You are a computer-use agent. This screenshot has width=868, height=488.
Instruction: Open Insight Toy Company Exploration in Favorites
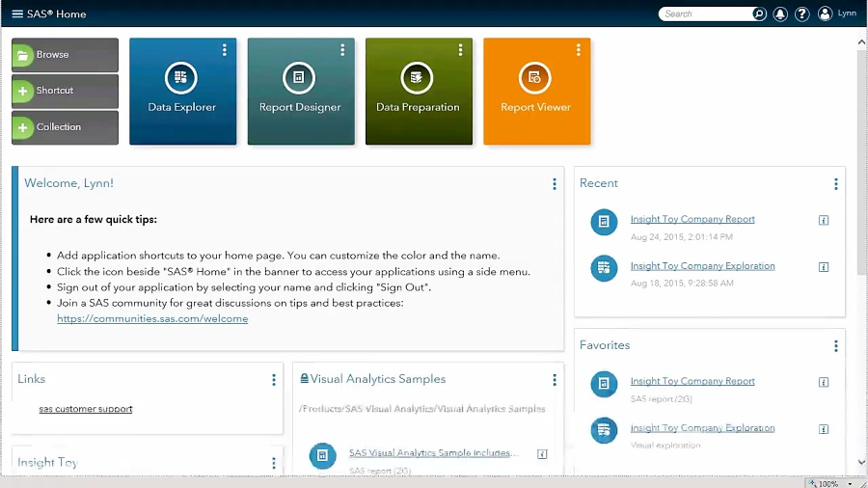tap(702, 428)
